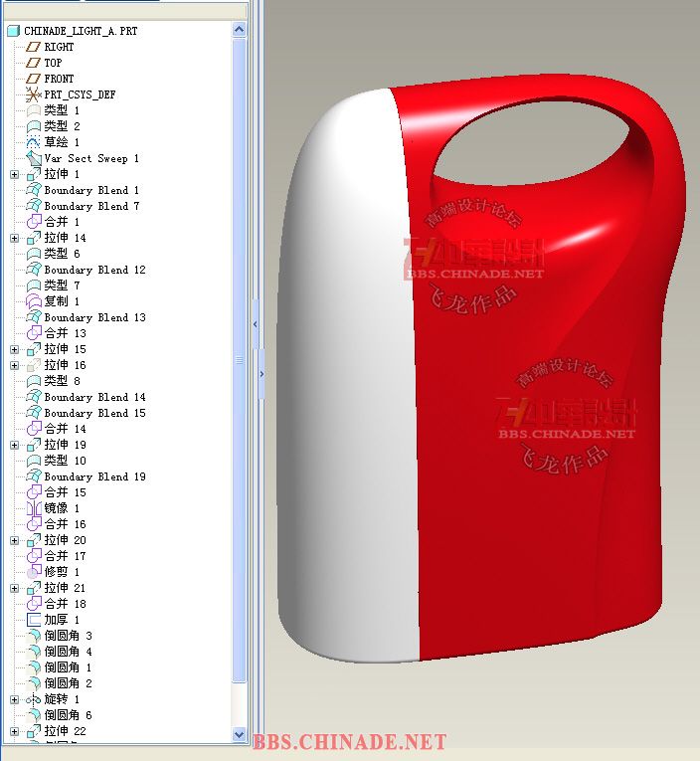The image size is (700, 761).
Task: Expand the 旋转 1 revolve node
Action: pos(14,699)
